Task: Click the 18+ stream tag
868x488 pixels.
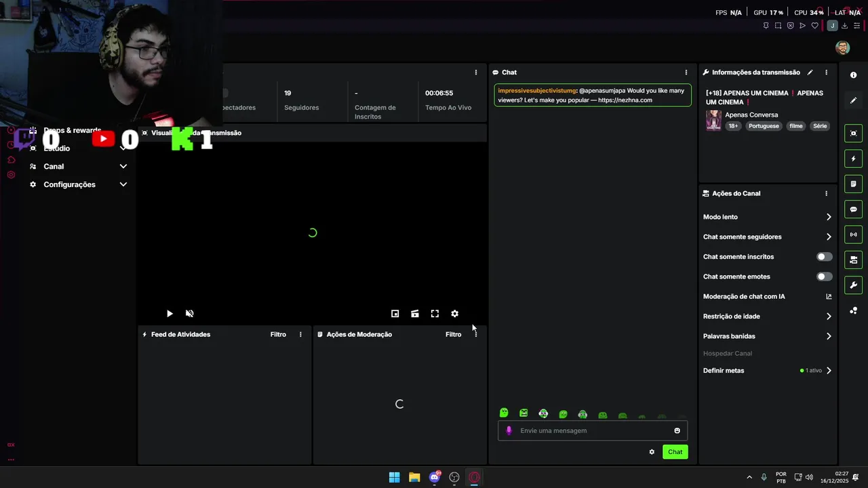Action: coord(733,126)
